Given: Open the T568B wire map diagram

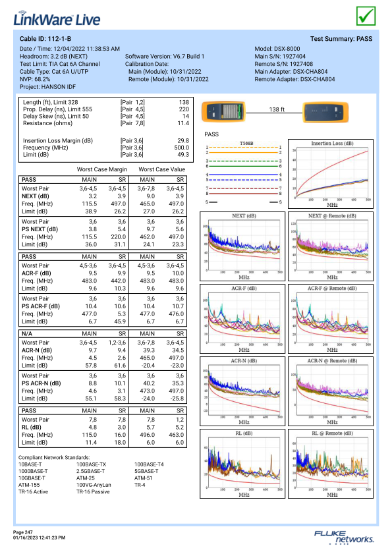Looking at the screenshot, I should 244,173.
